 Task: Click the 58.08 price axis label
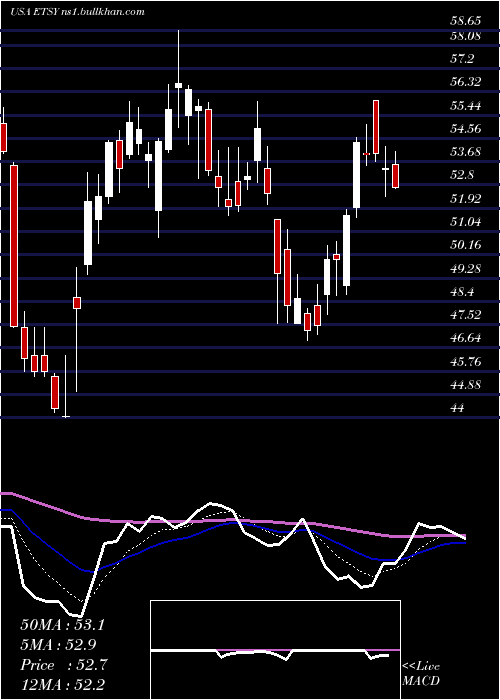point(466,36)
